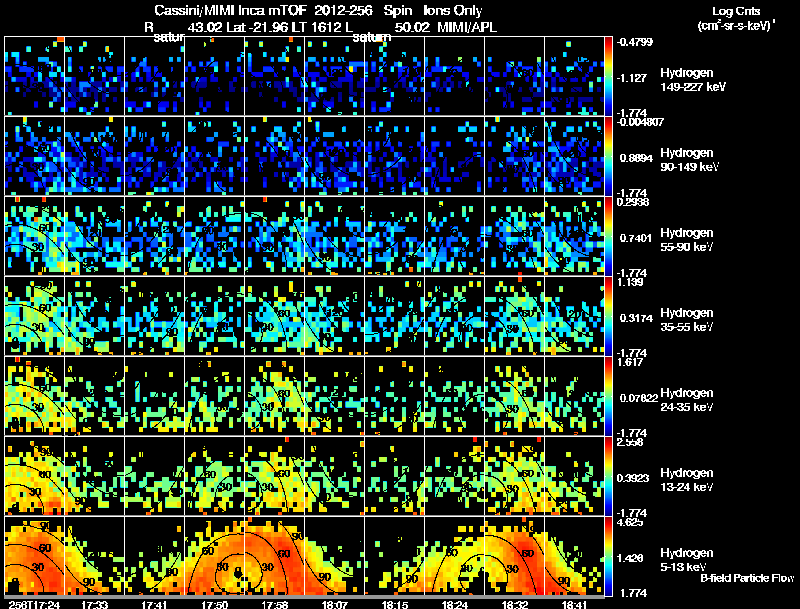
Task: Select the Hydrogen 90-149 keV row label
Action: pos(689,160)
